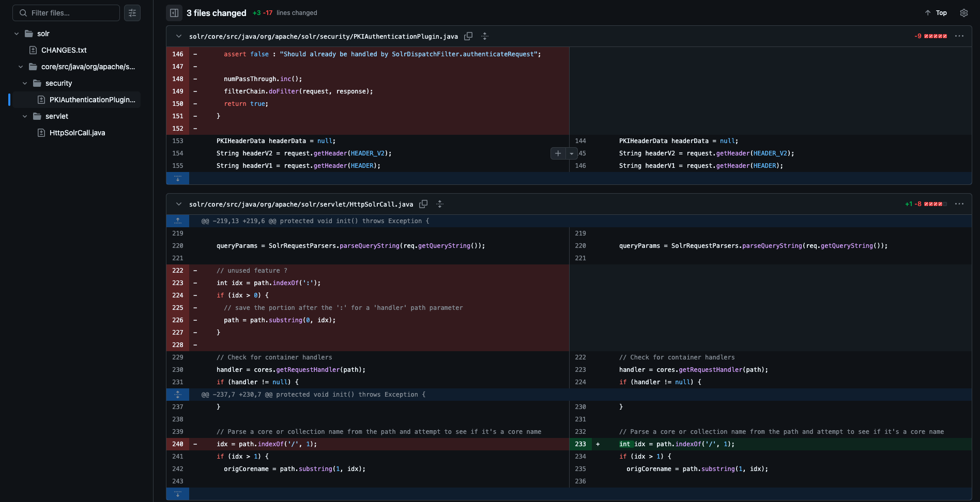Click the Filter files search field

pyautogui.click(x=66, y=13)
